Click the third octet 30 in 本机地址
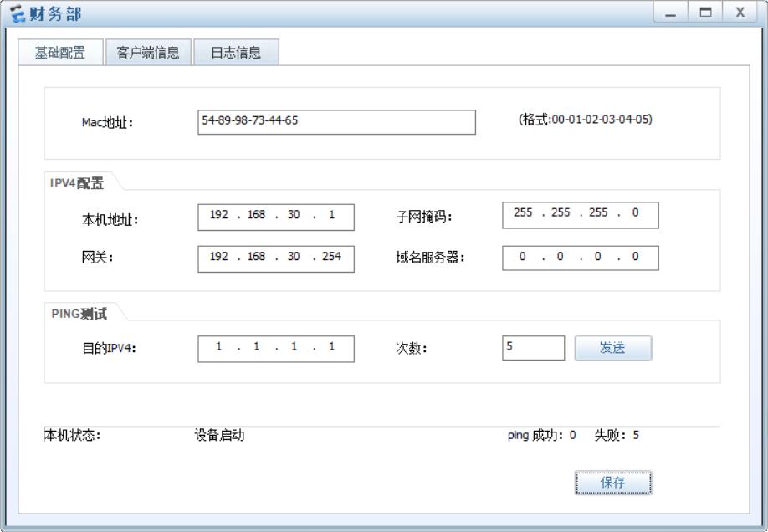 tap(294, 215)
